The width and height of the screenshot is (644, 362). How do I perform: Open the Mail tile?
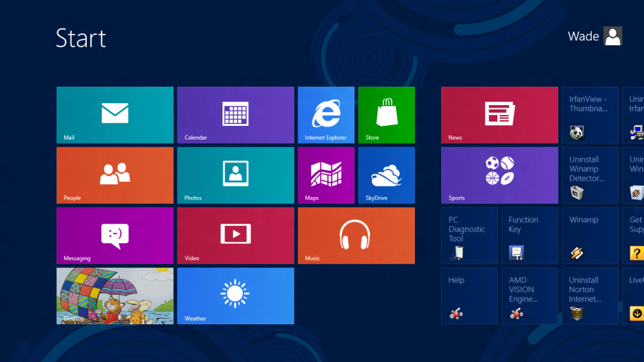115,115
